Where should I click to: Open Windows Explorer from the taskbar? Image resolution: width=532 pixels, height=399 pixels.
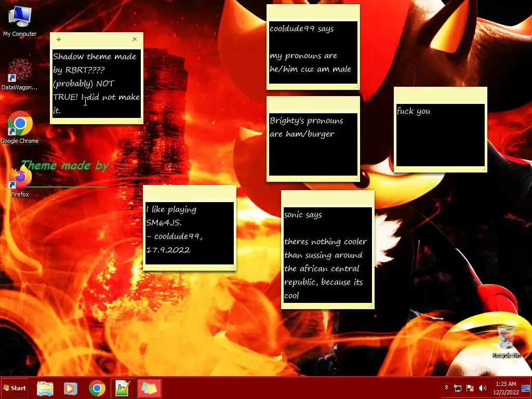45,388
